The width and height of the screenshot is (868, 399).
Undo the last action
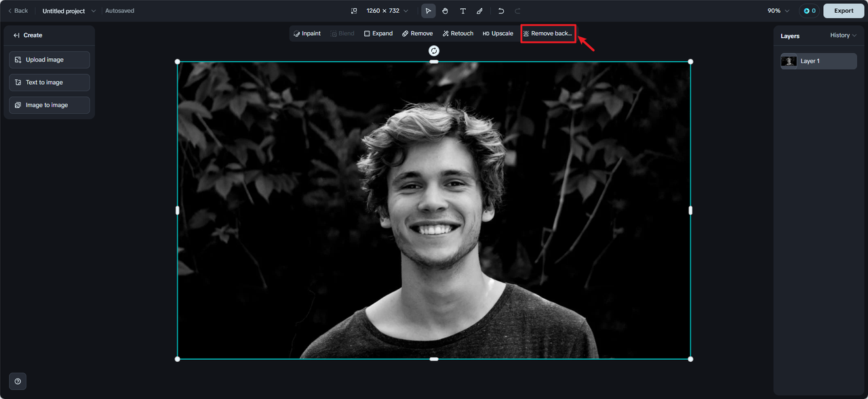(501, 11)
